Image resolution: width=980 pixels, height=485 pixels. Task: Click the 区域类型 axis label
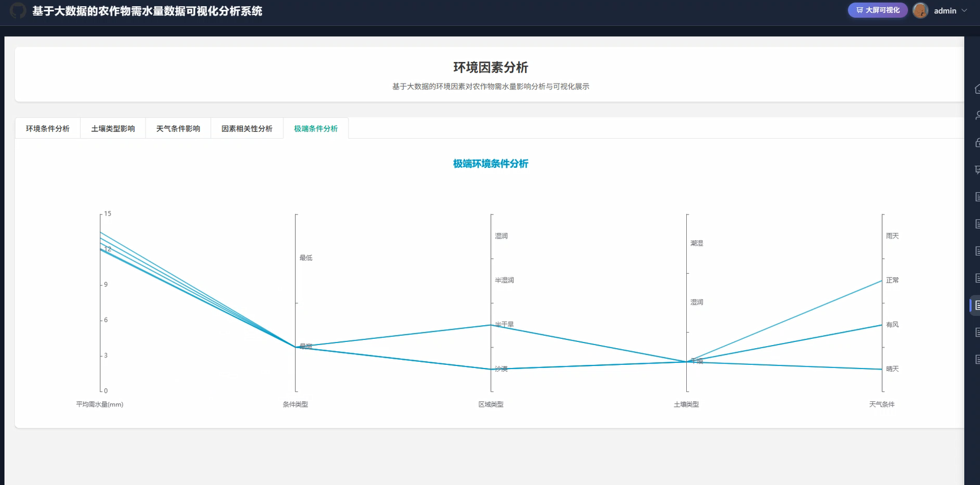coord(491,404)
